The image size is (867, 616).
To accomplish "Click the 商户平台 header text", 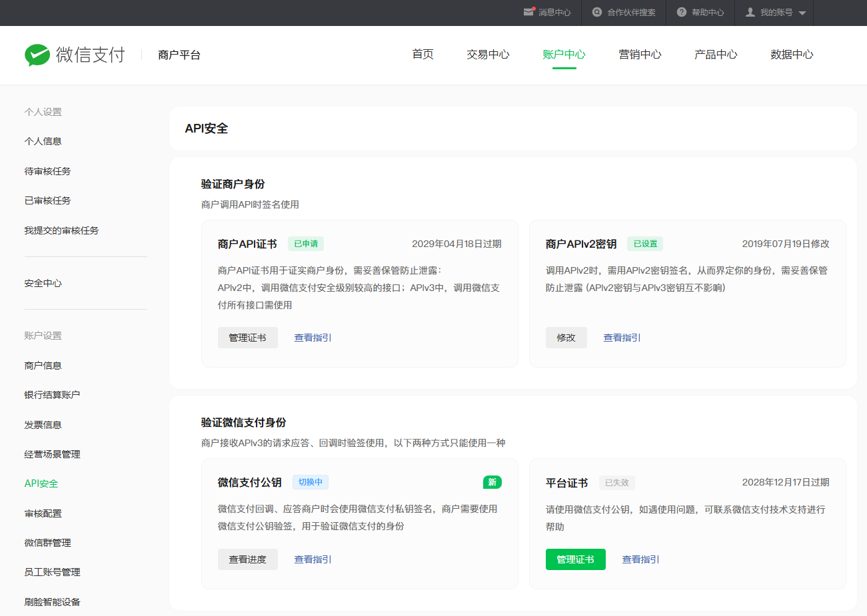I will 179,55.
